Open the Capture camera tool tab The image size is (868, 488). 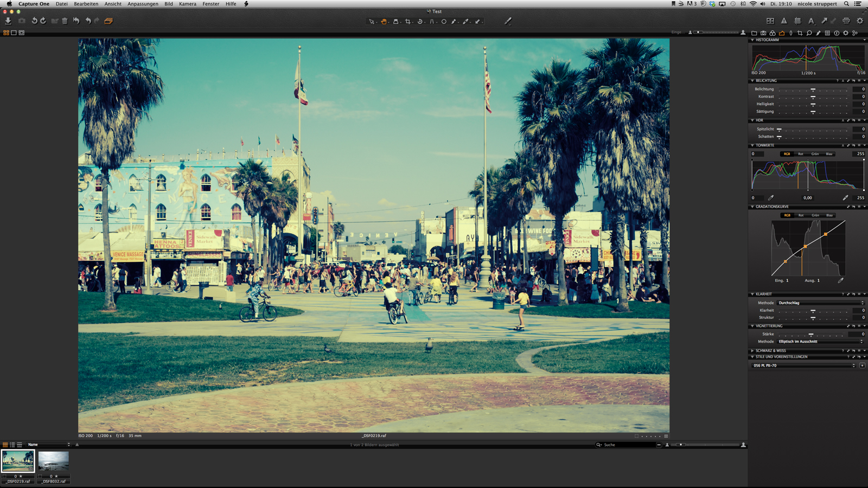(x=763, y=33)
